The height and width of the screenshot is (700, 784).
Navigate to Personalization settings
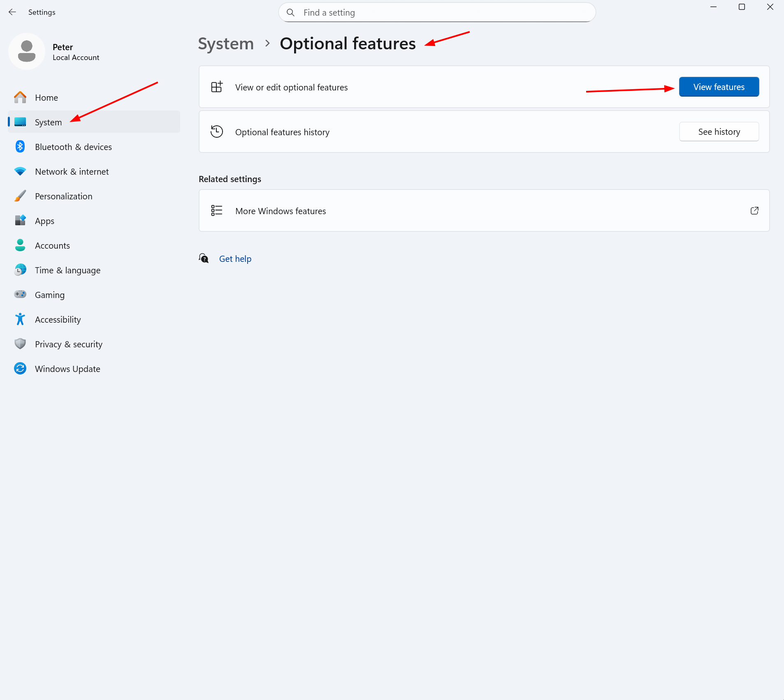tap(94, 196)
